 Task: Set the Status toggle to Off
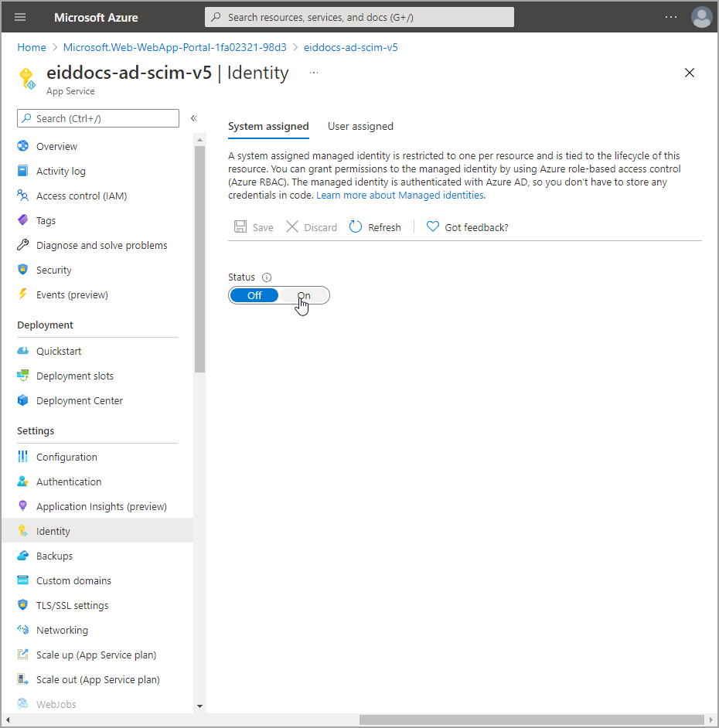[x=254, y=296]
